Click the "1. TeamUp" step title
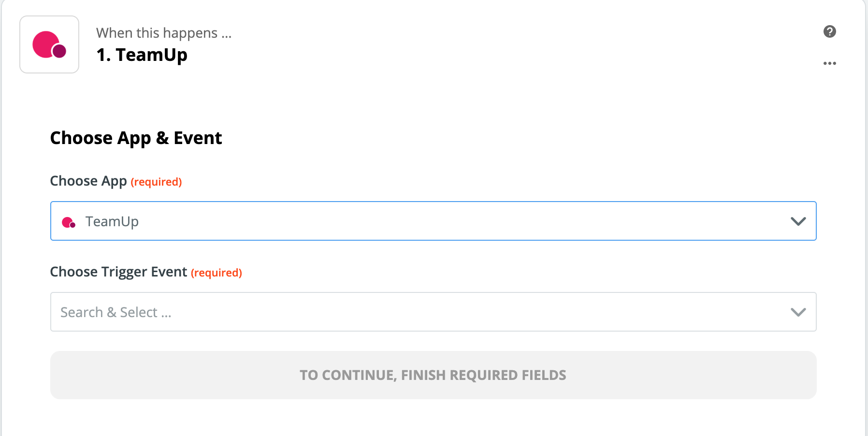The height and width of the screenshot is (436, 868). point(142,55)
